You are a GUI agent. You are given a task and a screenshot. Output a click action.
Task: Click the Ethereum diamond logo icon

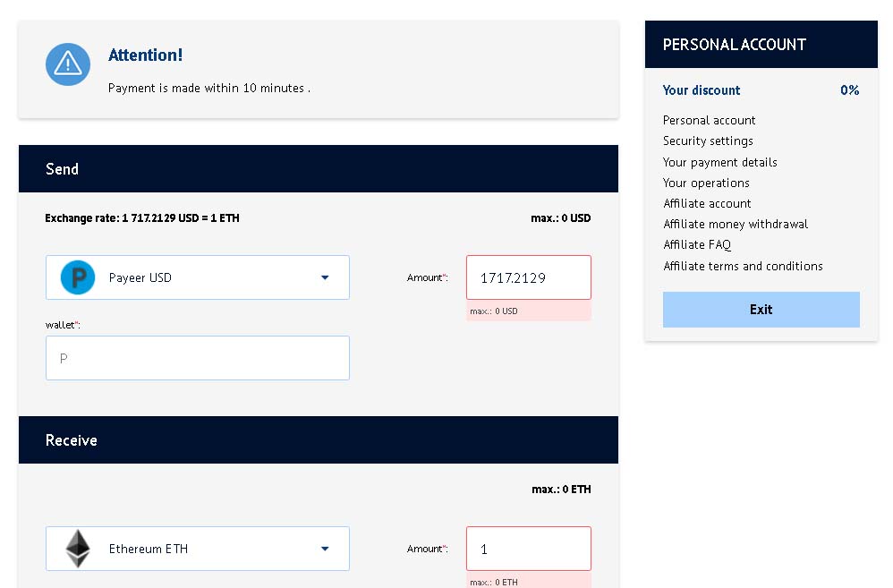click(78, 549)
